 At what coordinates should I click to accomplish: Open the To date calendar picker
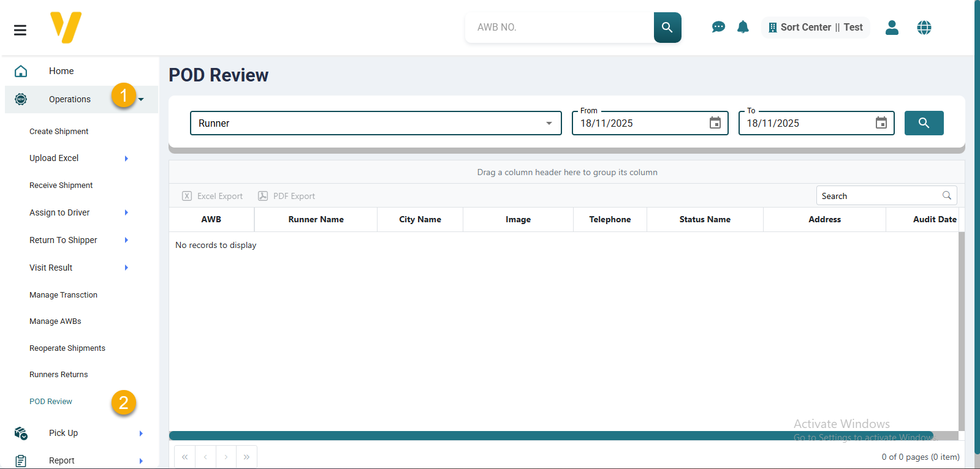[881, 123]
